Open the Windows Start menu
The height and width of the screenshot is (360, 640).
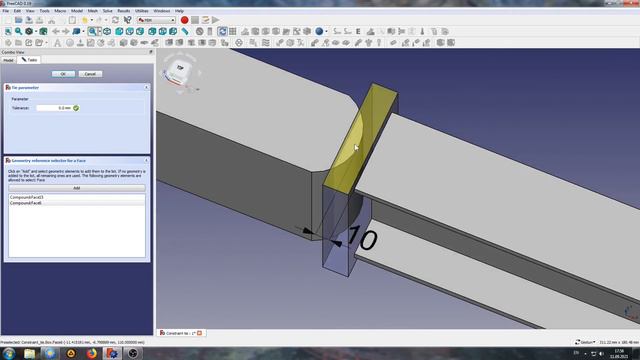point(9,353)
